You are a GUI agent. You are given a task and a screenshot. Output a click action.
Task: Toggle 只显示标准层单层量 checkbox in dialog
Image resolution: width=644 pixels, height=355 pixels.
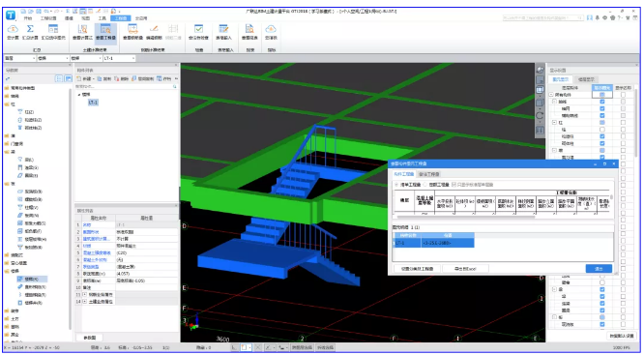[454, 185]
